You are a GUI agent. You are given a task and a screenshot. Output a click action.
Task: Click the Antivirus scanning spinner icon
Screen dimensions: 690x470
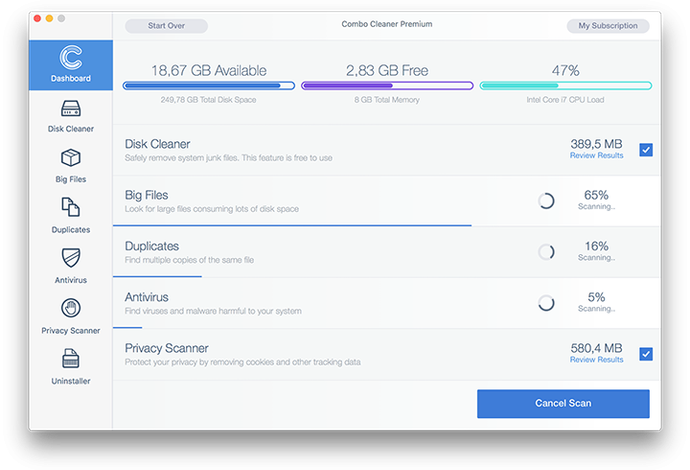[546, 303]
